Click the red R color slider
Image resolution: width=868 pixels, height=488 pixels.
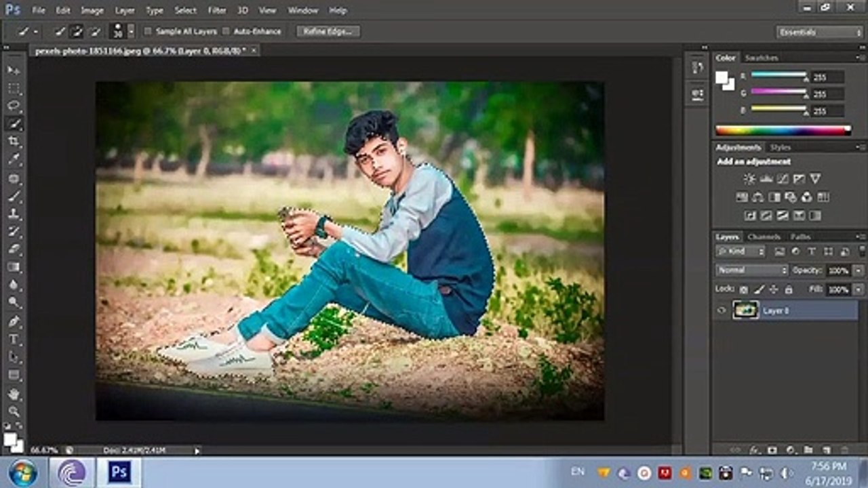pyautogui.click(x=778, y=75)
